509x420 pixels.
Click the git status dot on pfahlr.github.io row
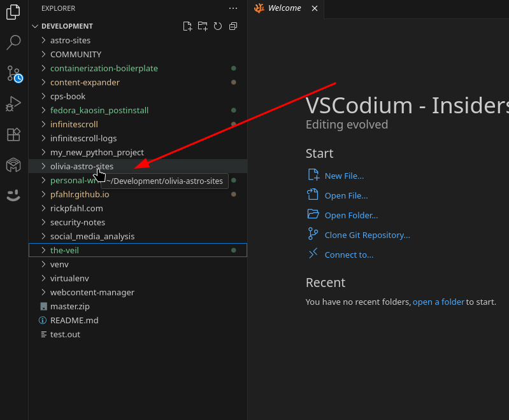coord(233,194)
